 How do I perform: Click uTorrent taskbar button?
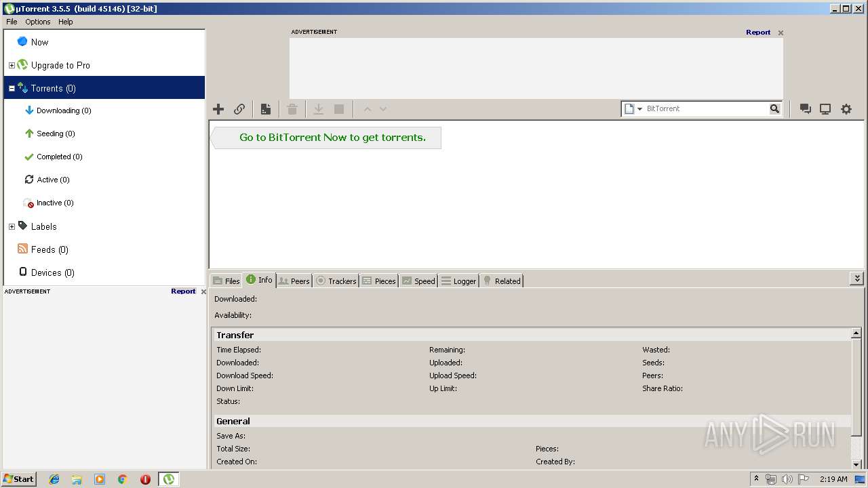[x=169, y=479]
